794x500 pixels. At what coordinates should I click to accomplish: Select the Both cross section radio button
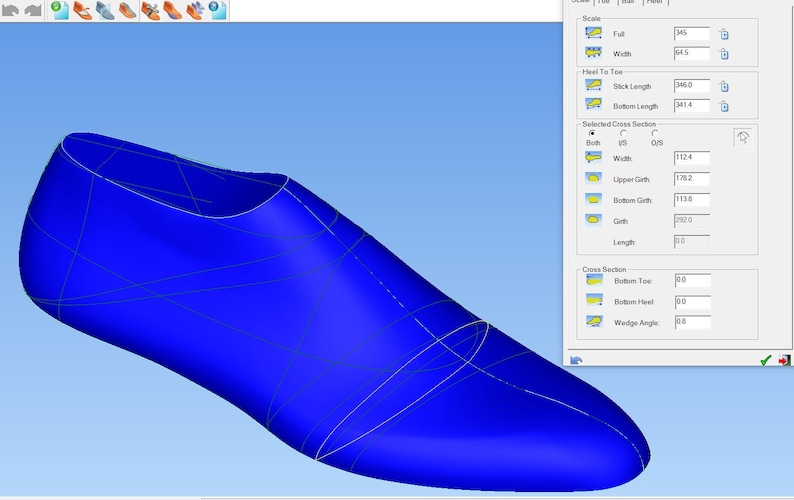click(x=592, y=133)
